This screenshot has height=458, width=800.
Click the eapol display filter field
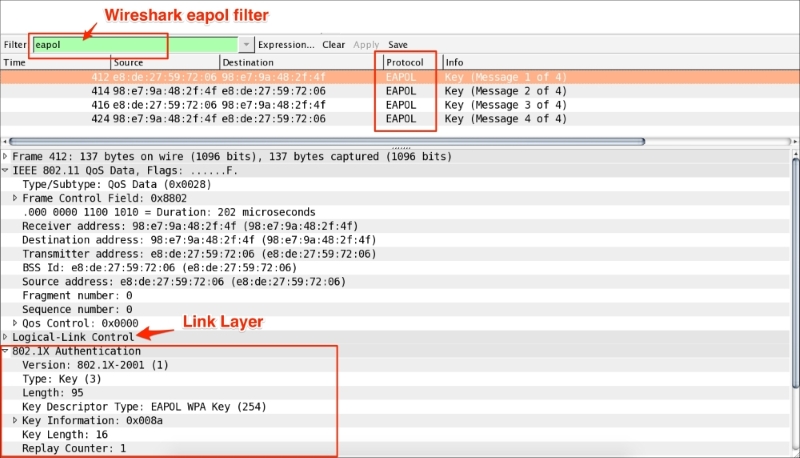[135, 44]
